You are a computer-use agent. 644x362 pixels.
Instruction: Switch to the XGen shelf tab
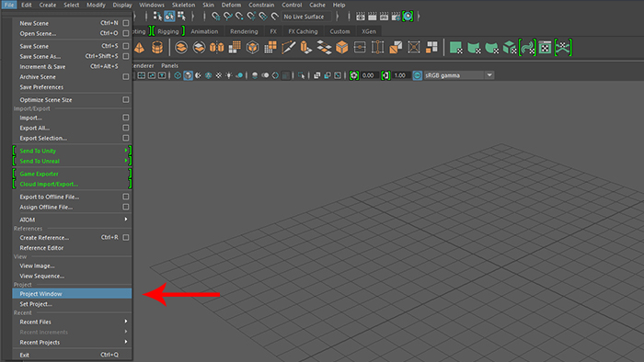(x=368, y=31)
